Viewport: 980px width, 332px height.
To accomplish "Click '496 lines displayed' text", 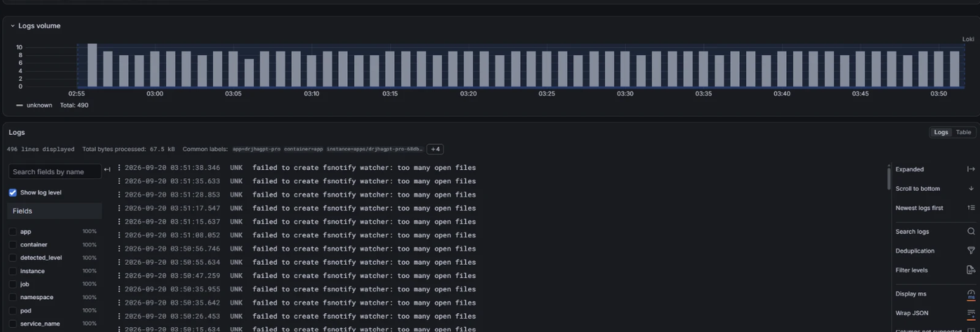I will click(x=41, y=149).
